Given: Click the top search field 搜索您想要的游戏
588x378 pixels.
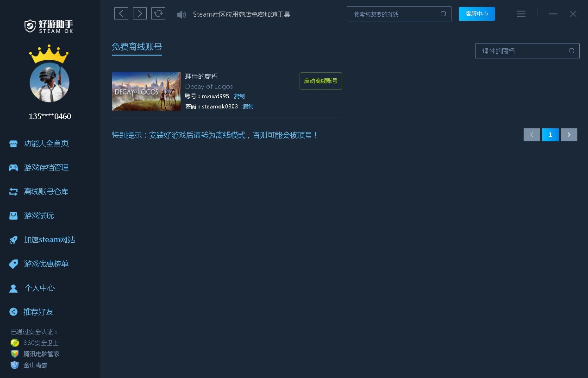Looking at the screenshot, I should tap(399, 14).
